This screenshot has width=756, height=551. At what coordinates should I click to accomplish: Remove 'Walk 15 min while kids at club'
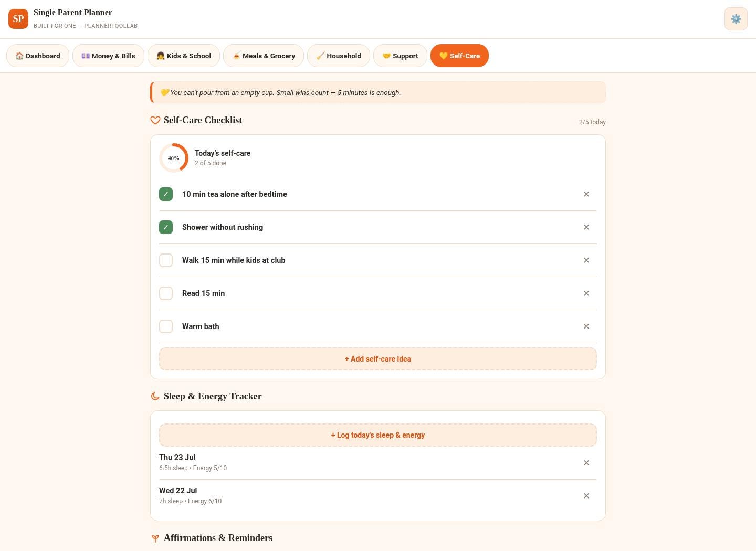(x=586, y=260)
